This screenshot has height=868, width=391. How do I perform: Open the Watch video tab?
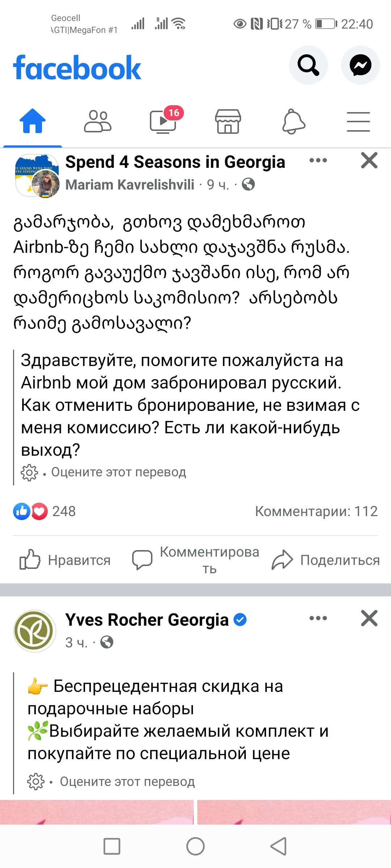163,122
